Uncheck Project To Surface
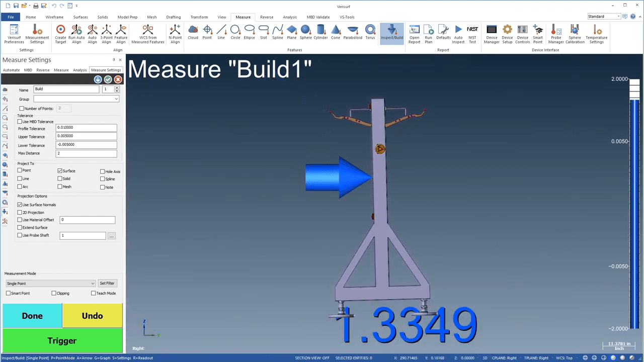This screenshot has height=362, width=644. 60,171
